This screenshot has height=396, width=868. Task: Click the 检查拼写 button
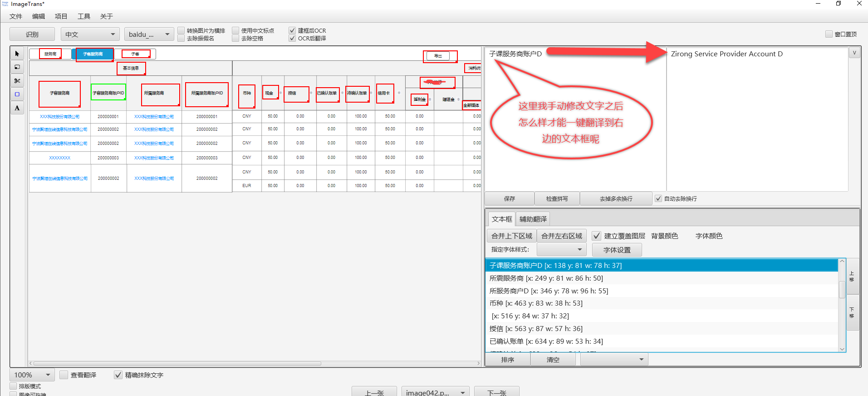[557, 198]
